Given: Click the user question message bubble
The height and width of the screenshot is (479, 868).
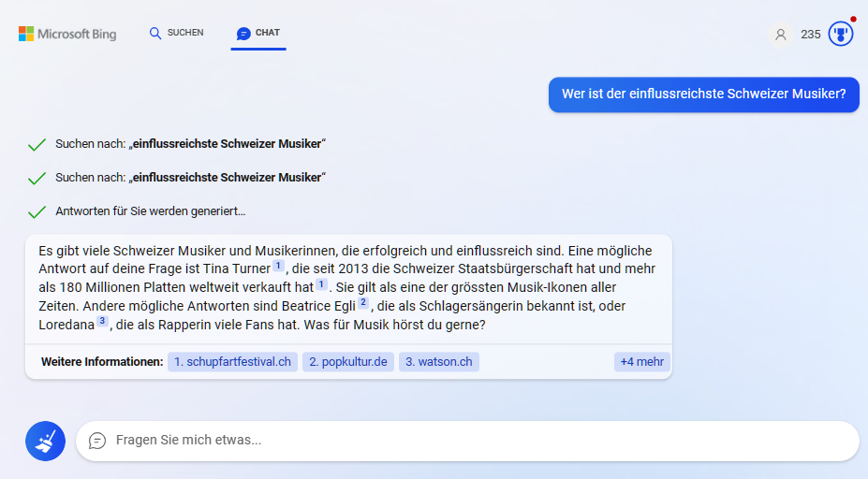Looking at the screenshot, I should click(x=703, y=94).
